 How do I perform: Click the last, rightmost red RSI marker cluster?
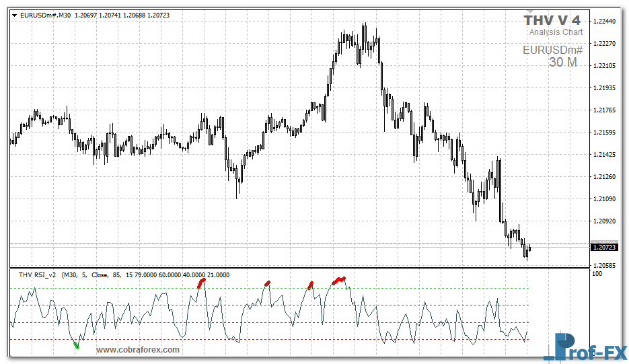(340, 279)
